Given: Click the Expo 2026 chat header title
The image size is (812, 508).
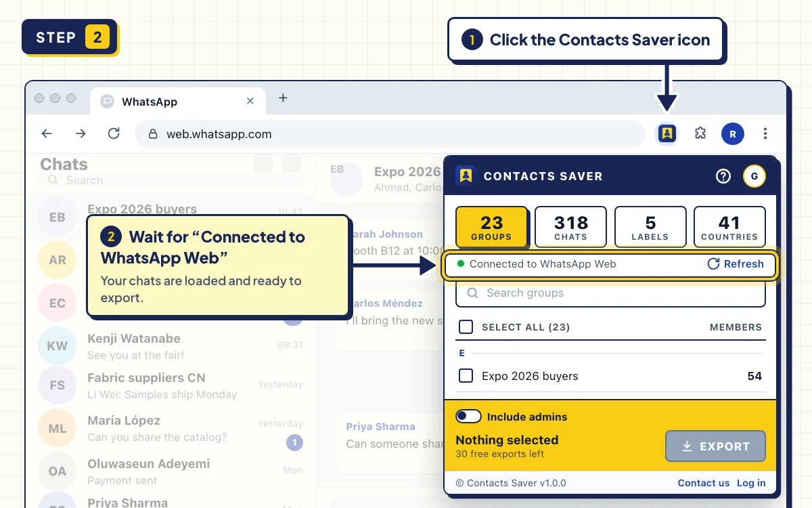Looking at the screenshot, I should (x=408, y=172).
